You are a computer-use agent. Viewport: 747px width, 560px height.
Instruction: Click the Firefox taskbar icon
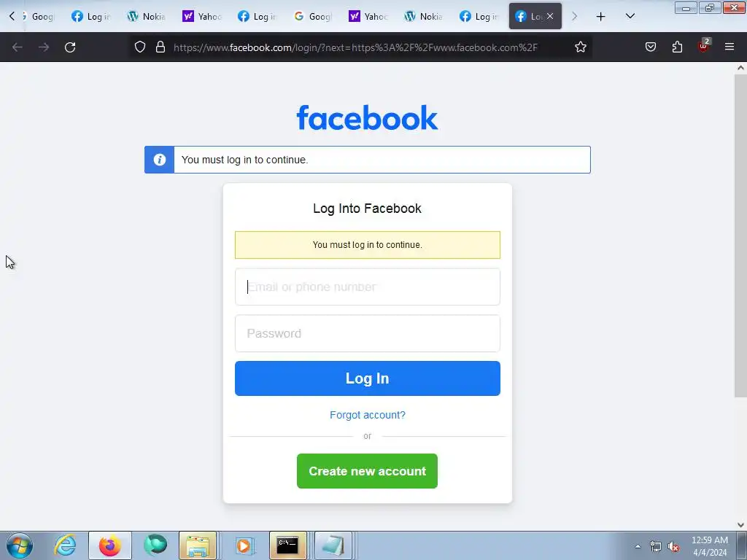tap(110, 545)
